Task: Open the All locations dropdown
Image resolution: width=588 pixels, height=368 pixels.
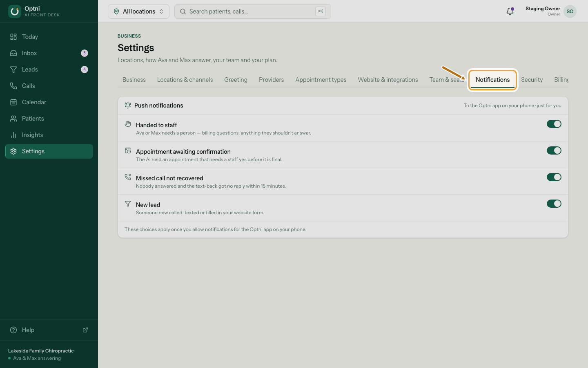Action: [138, 11]
